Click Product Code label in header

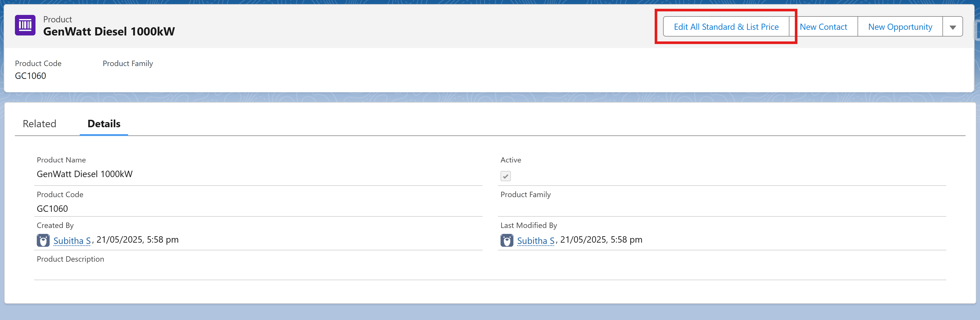[x=38, y=63]
